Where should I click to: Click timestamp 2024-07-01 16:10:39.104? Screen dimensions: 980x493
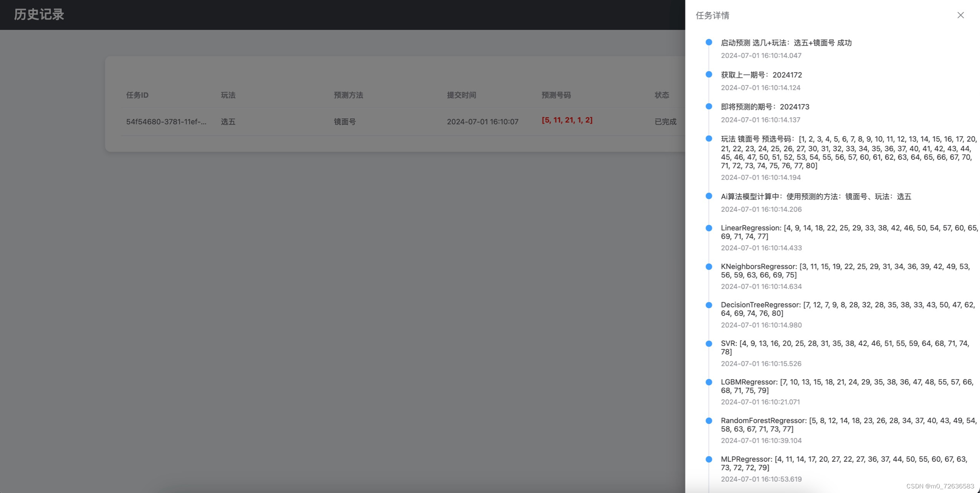click(x=761, y=440)
